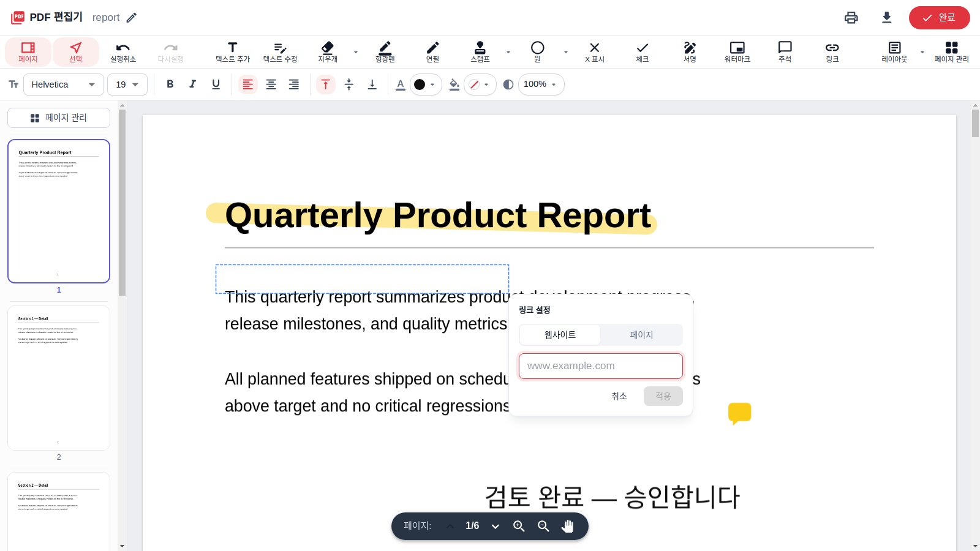Zoom out using the bottom bar magnifier
980x551 pixels.
click(x=543, y=526)
